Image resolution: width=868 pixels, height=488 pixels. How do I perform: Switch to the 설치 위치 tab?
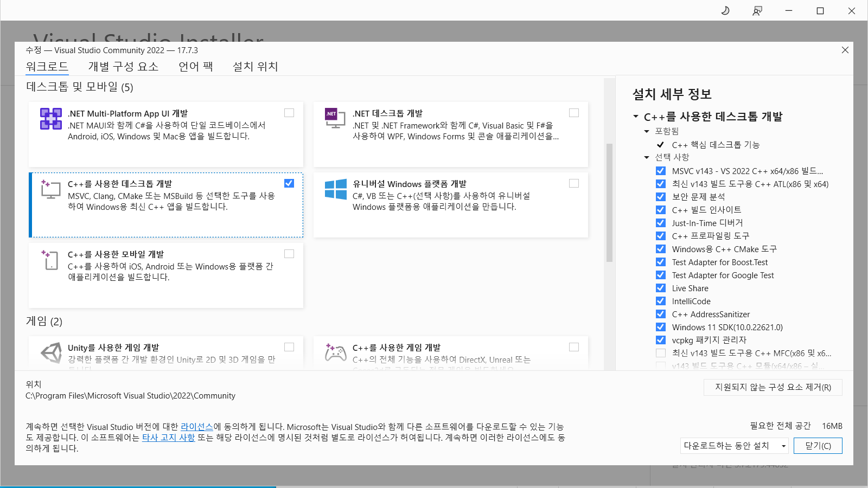tap(255, 67)
